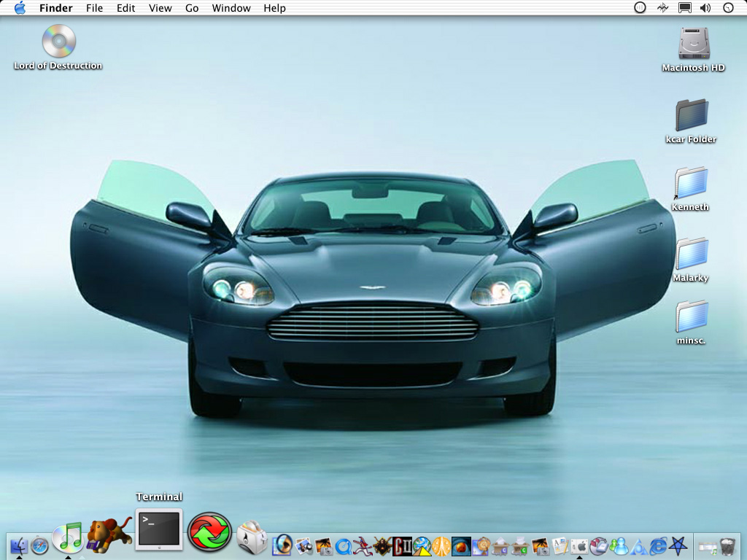
Task: Open Internet Explorer from the dock
Action: tap(658, 545)
